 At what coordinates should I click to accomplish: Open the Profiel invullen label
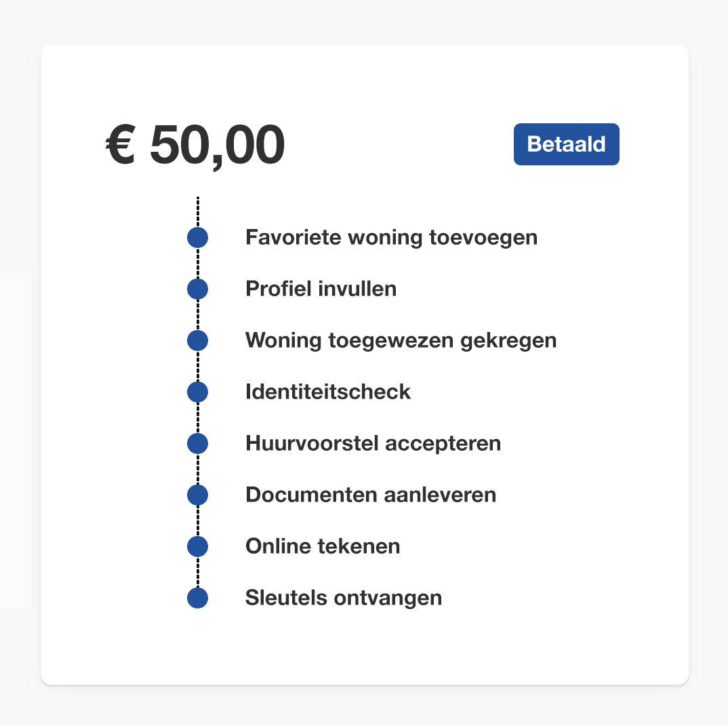pyautogui.click(x=321, y=289)
